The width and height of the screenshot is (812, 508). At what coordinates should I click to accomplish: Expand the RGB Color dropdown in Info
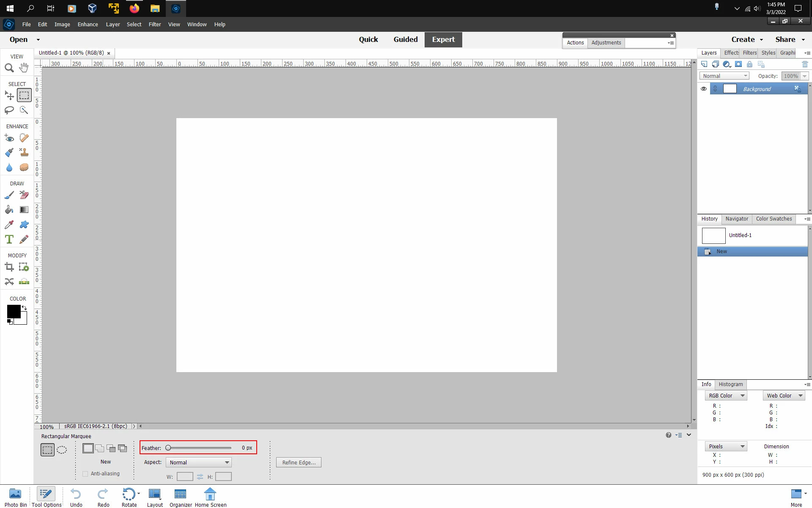coord(726,395)
